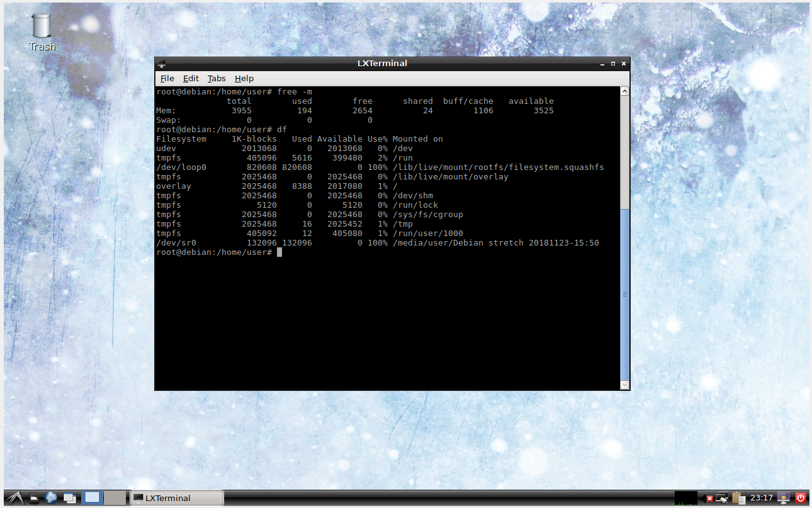Click the '/run/lock' mount path
The height and width of the screenshot is (508, 812).
pyautogui.click(x=415, y=205)
